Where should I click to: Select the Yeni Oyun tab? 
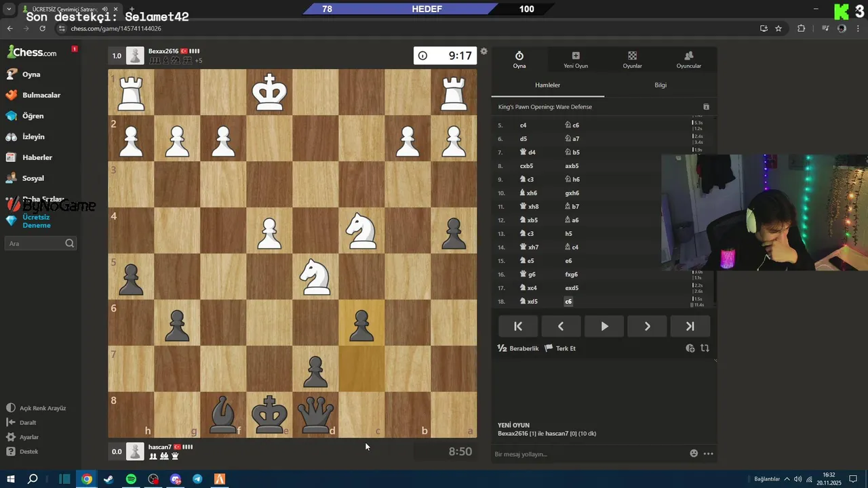[x=576, y=60]
